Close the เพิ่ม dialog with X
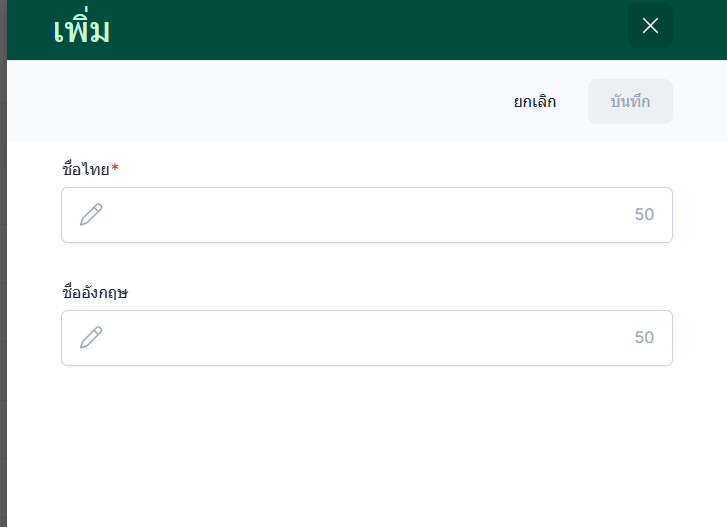The width and height of the screenshot is (727, 527). point(650,26)
